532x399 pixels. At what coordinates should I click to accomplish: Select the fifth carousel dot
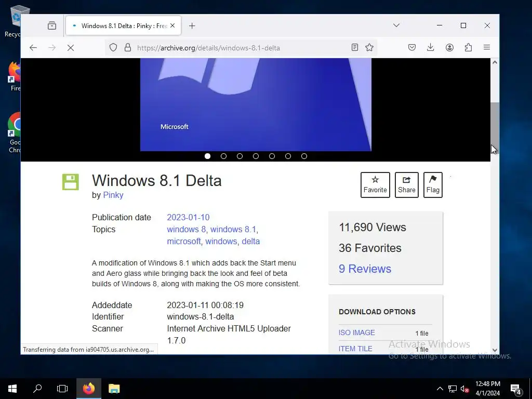pos(272,156)
